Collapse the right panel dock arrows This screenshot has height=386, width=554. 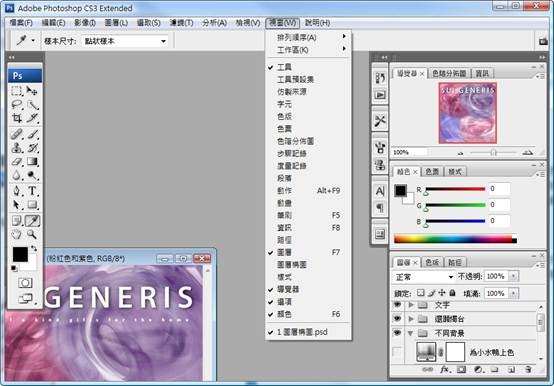tap(542, 57)
